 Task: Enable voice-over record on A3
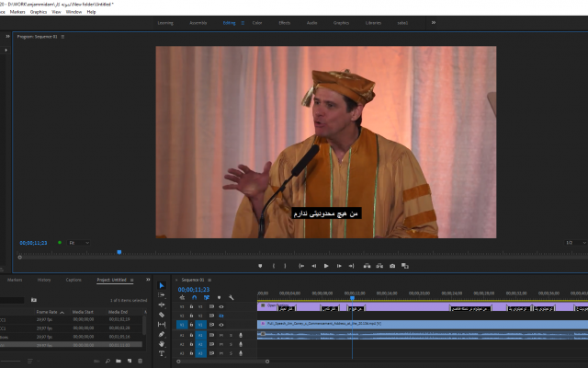[241, 353]
